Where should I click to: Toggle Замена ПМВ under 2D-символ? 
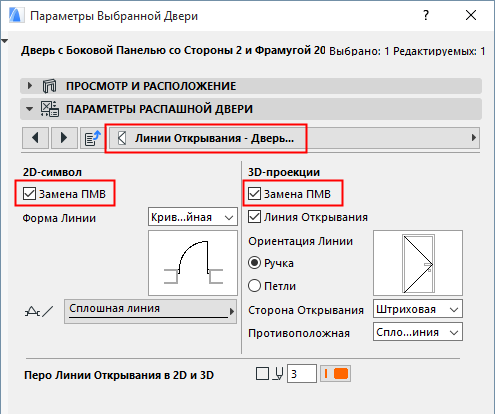click(29, 194)
